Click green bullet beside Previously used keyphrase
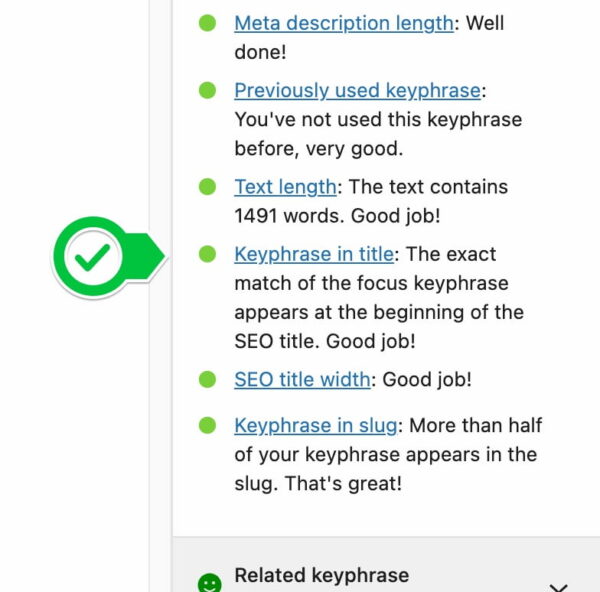 (x=207, y=90)
